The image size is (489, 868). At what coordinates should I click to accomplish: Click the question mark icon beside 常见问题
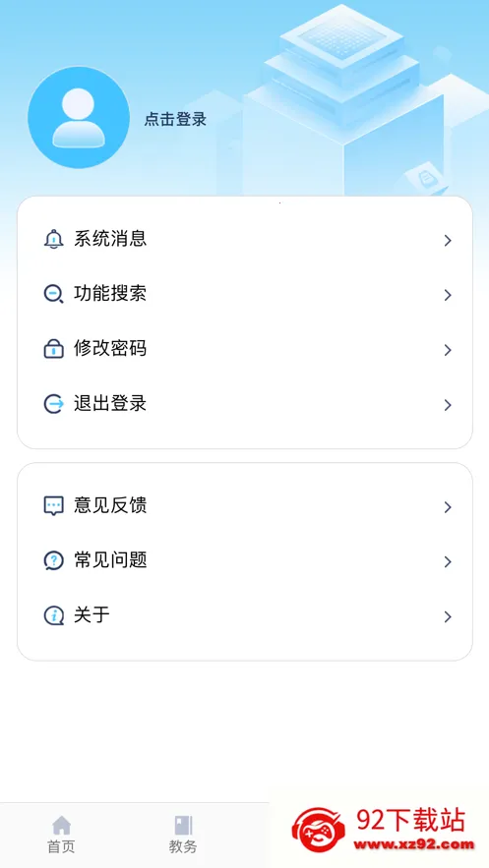(54, 560)
